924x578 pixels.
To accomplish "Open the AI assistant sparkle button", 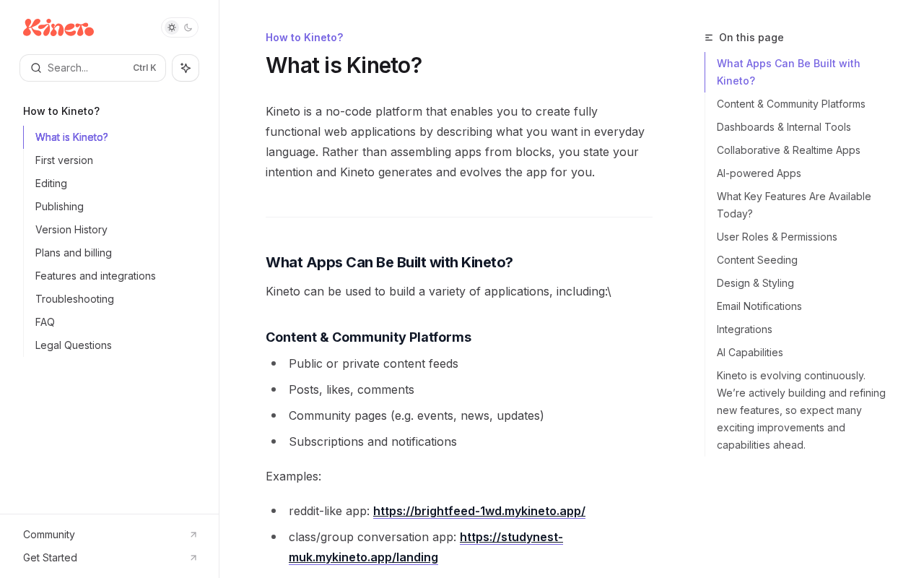I will coord(186,68).
